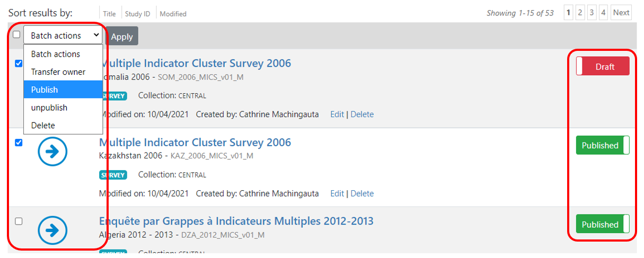Image resolution: width=644 pixels, height=258 pixels.
Task: Toggle the red Draft status switch
Action: pos(603,67)
